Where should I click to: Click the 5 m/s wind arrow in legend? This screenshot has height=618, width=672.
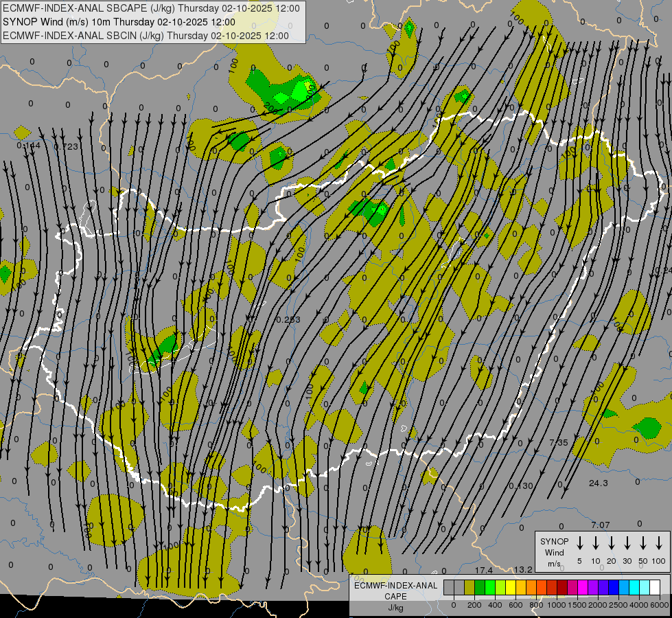point(580,543)
